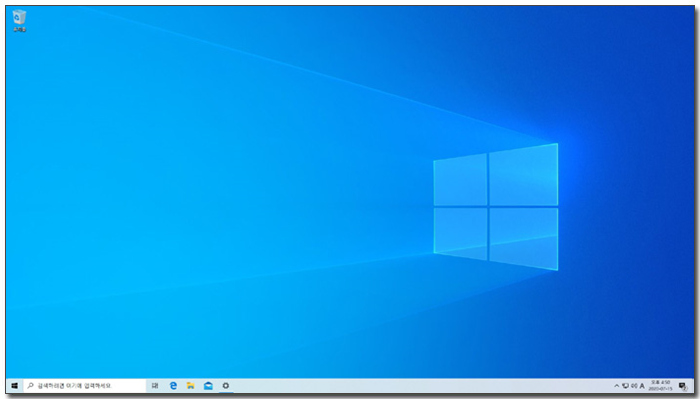Launch Microsoft Edge from the taskbar
This screenshot has width=700, height=399.
[173, 386]
